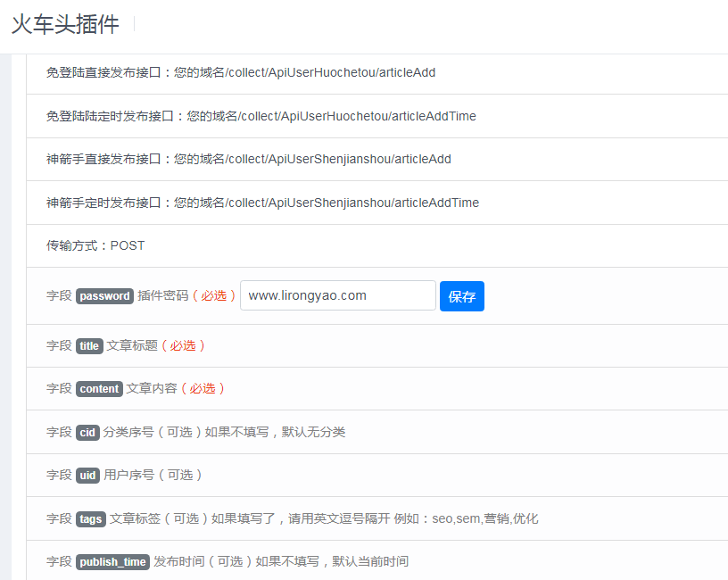Viewport: 728px width, 580px height.
Task: Click red 必选 marker beside password field
Action: [214, 296]
